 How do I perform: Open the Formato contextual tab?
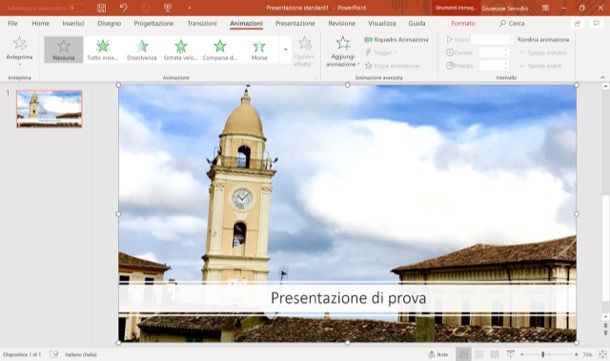click(x=463, y=23)
